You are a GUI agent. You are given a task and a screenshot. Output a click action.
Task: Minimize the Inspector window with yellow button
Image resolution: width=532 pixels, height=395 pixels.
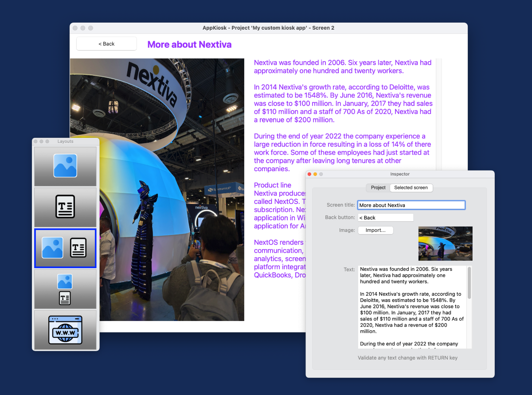coord(315,174)
